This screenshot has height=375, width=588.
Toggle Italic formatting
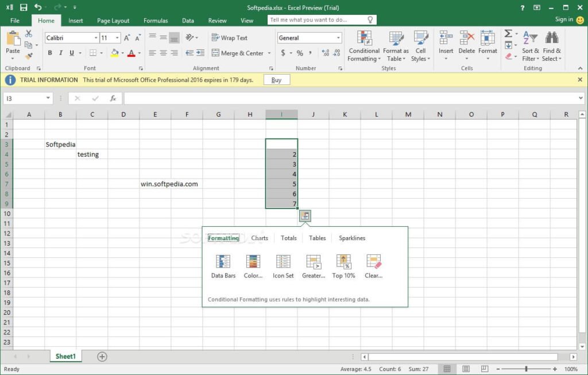pos(60,53)
